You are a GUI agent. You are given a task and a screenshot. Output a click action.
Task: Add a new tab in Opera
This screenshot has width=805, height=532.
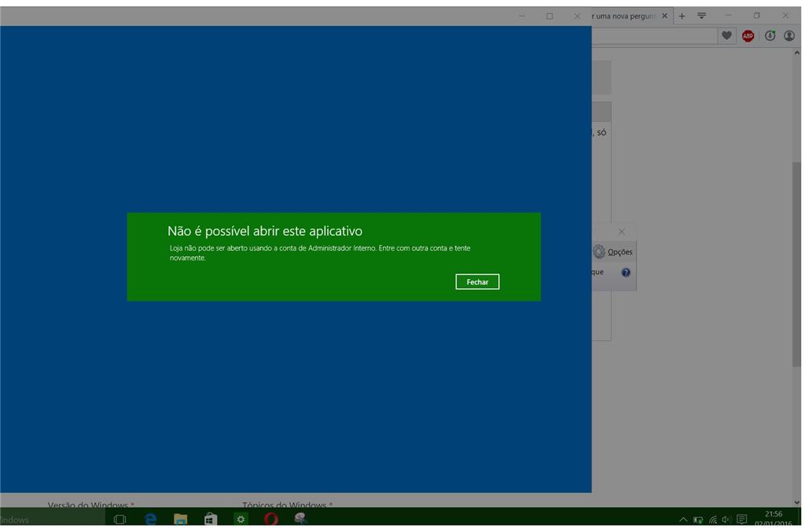pyautogui.click(x=682, y=16)
